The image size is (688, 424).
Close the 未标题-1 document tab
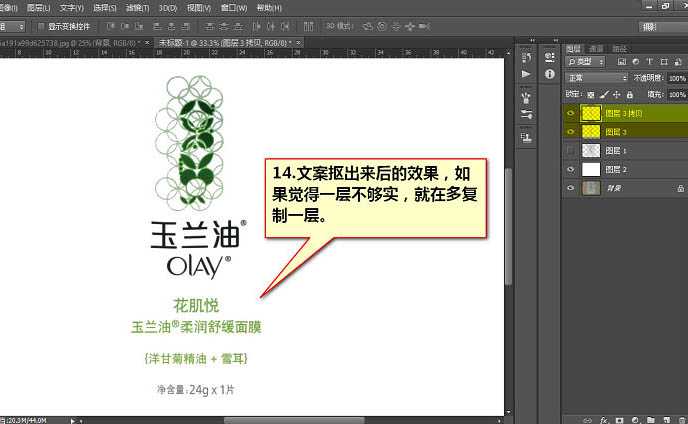click(x=298, y=43)
